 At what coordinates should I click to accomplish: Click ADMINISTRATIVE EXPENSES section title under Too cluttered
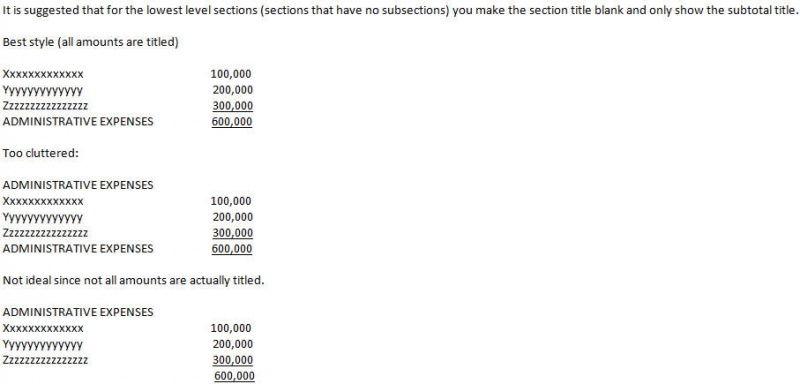78,185
